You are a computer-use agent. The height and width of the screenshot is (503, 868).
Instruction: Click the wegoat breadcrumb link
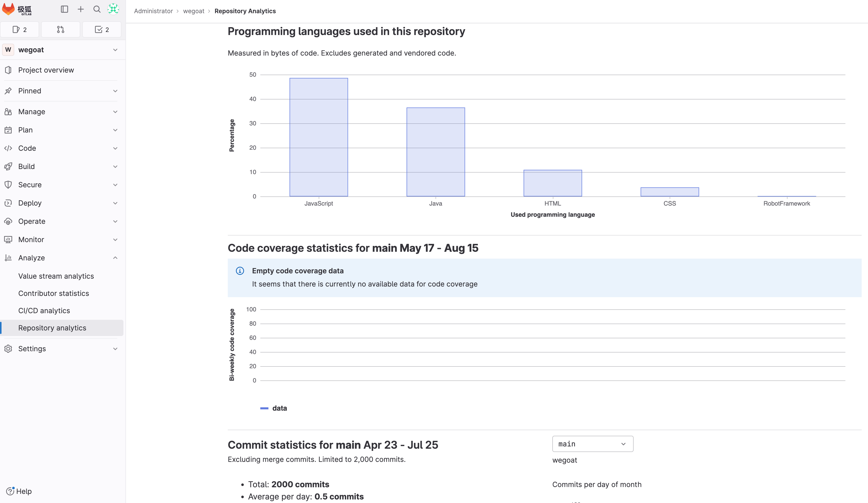pos(194,11)
